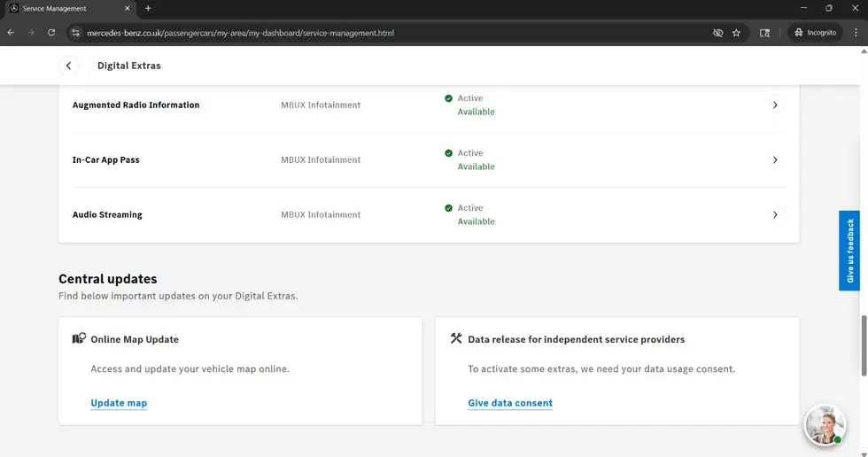This screenshot has width=868, height=457.
Task: Click Available status in Audio Streaming row
Action: [x=477, y=221]
